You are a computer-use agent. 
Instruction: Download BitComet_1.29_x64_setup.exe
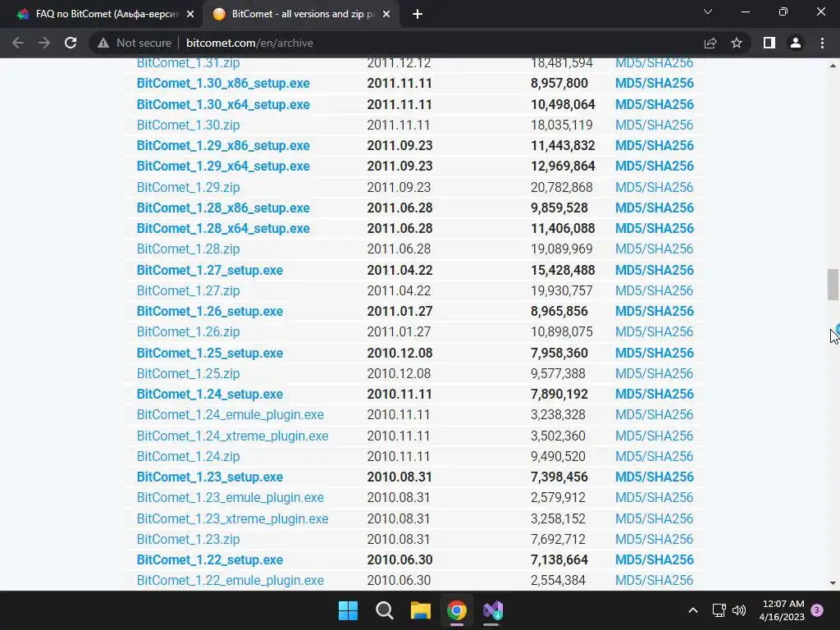pos(223,166)
